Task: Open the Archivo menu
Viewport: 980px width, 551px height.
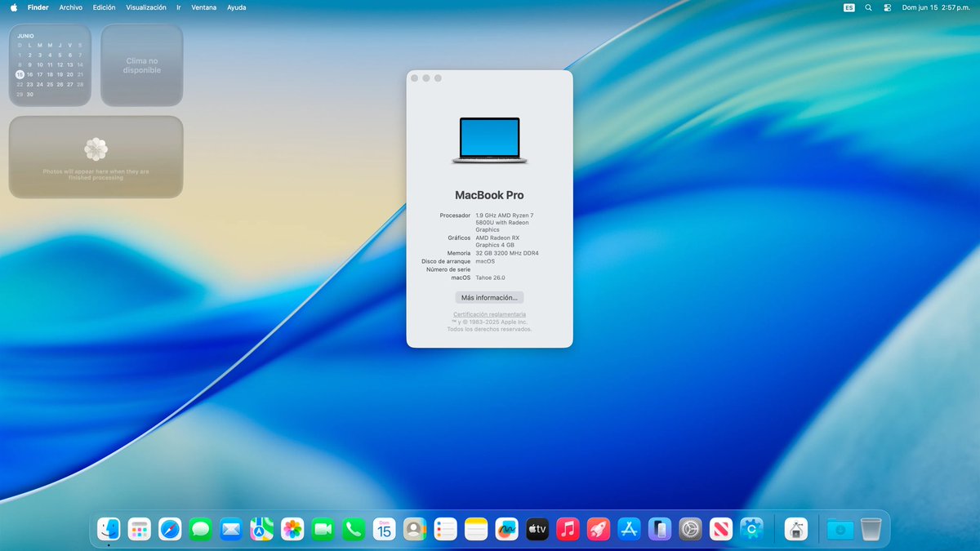Action: tap(71, 7)
